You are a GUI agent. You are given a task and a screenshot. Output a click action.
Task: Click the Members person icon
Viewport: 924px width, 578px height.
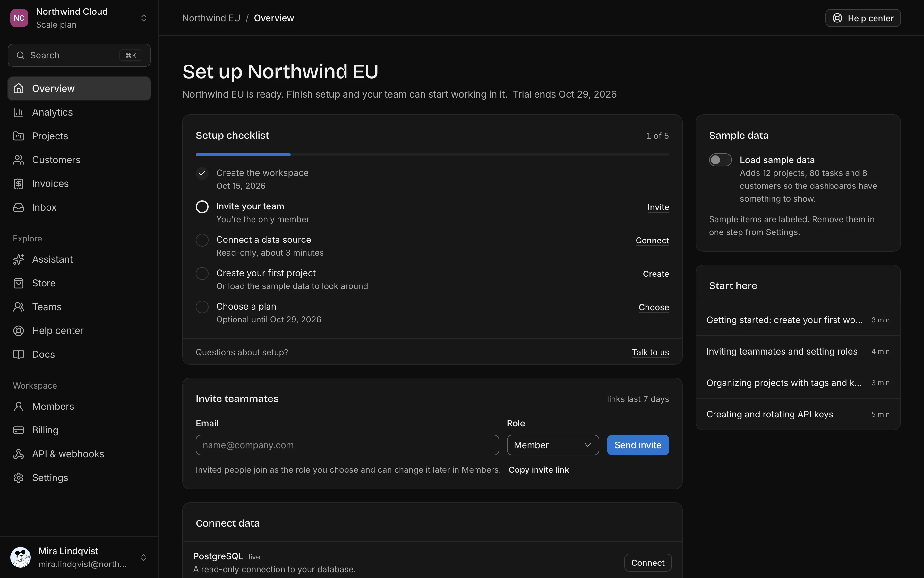coord(19,406)
